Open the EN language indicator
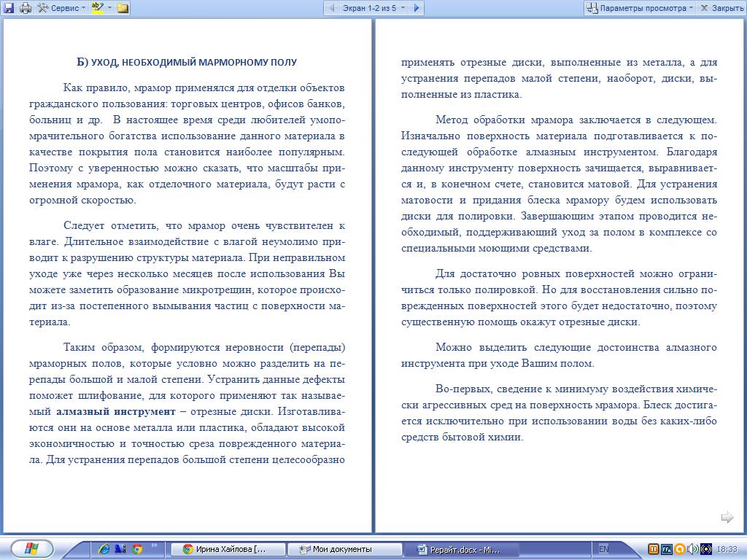Image resolution: width=747 pixels, height=560 pixels. point(603,549)
